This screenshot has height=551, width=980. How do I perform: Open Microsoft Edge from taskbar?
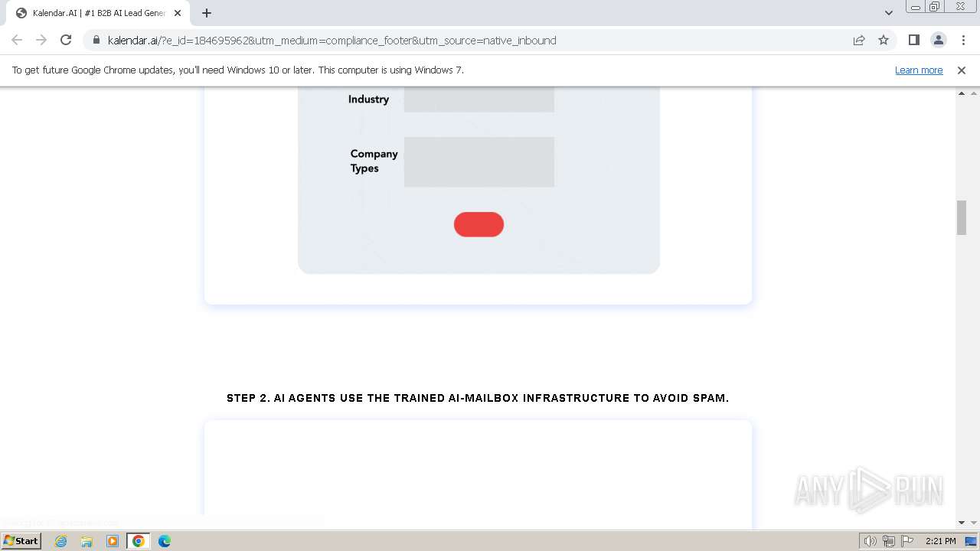165,541
